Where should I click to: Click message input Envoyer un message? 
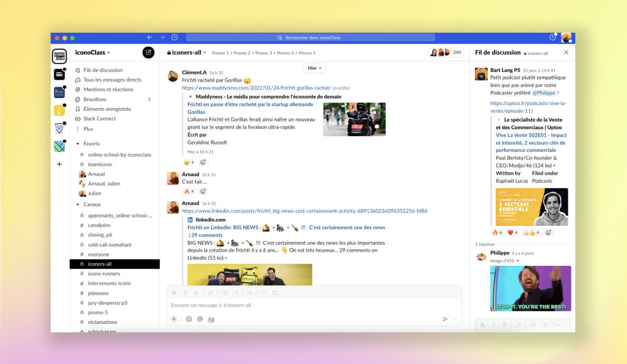[314, 305]
